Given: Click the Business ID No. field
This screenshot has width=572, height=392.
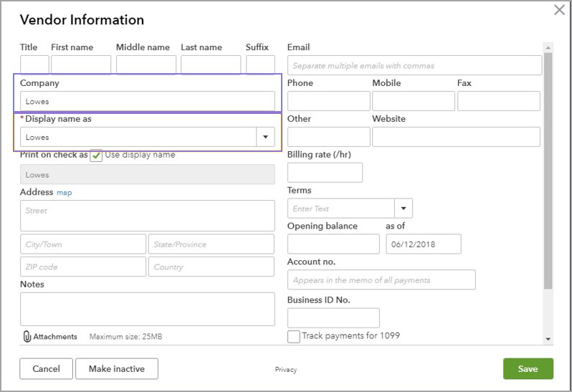Looking at the screenshot, I should point(333,318).
